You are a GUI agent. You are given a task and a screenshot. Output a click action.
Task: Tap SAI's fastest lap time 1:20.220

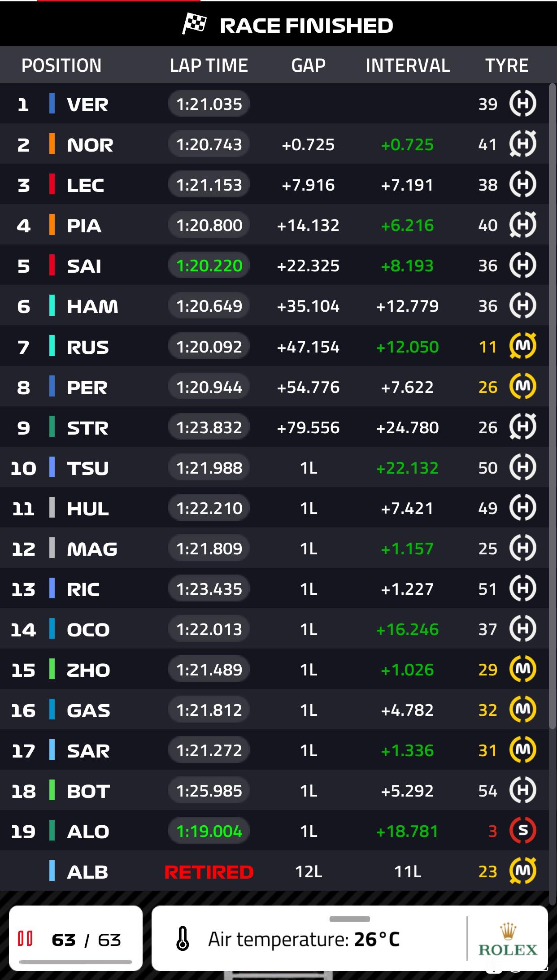[209, 266]
